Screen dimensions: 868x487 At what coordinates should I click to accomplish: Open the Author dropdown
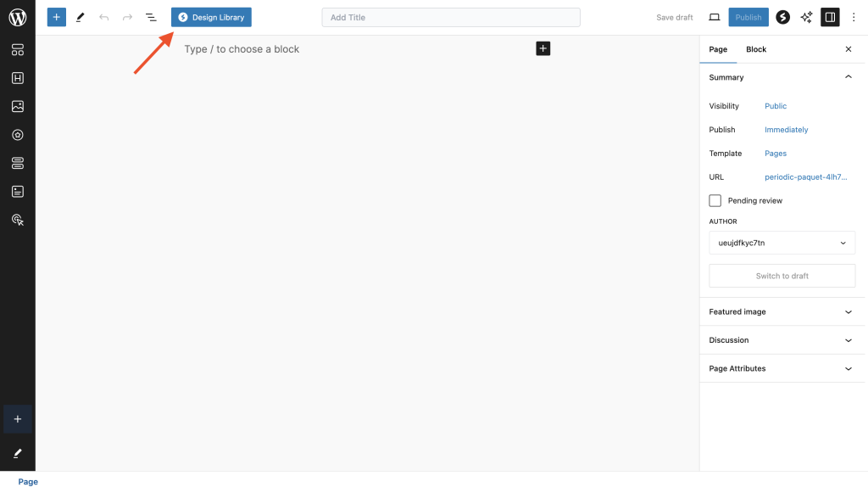782,243
